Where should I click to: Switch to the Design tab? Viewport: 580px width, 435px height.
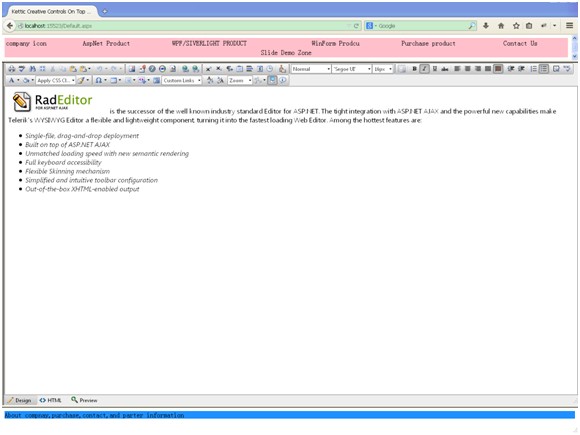tap(20, 400)
